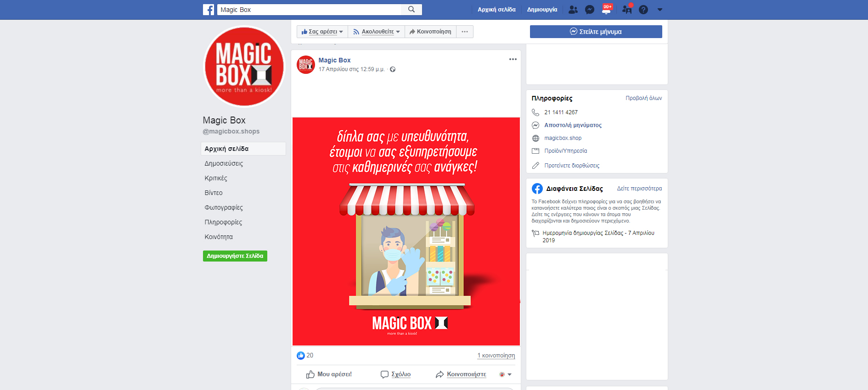Open the magicbox.shop website link

click(x=563, y=138)
